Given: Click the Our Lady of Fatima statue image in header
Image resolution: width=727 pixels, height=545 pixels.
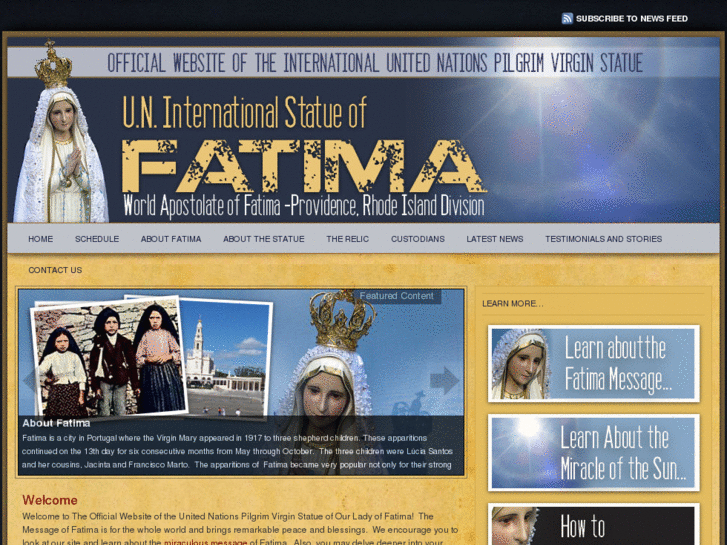Looking at the screenshot, I should tap(59, 132).
